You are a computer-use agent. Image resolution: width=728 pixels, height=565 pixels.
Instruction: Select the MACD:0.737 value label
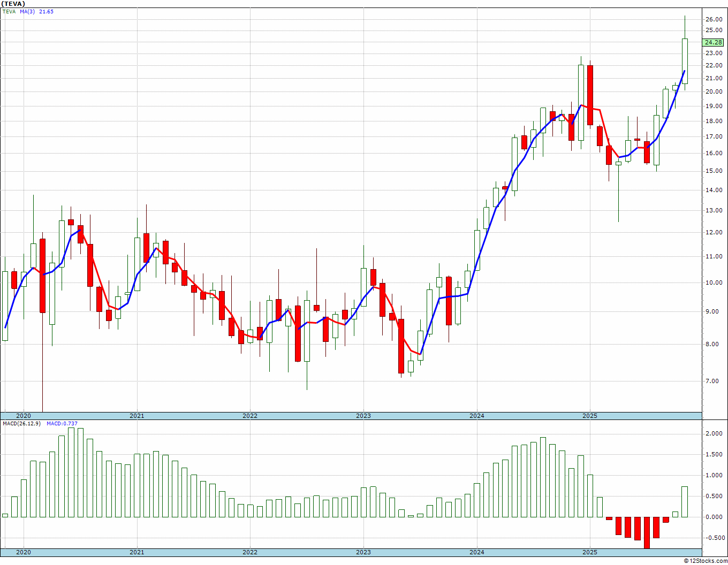coord(62,424)
